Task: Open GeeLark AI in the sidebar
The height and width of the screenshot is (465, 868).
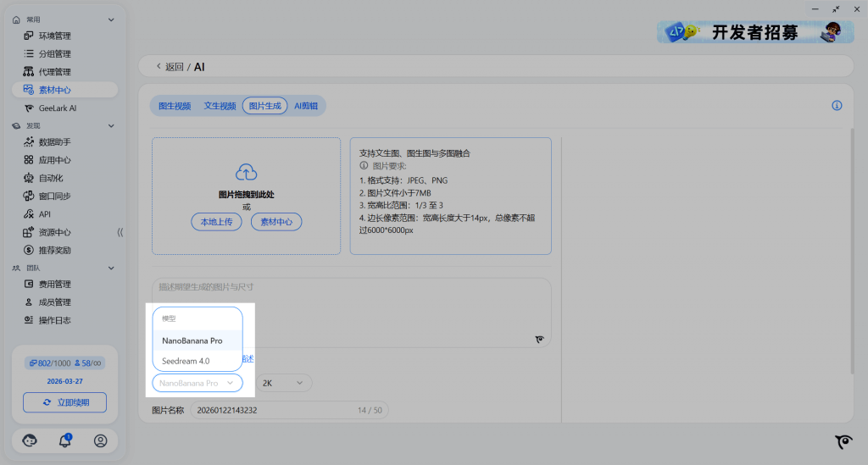Action: tap(57, 108)
